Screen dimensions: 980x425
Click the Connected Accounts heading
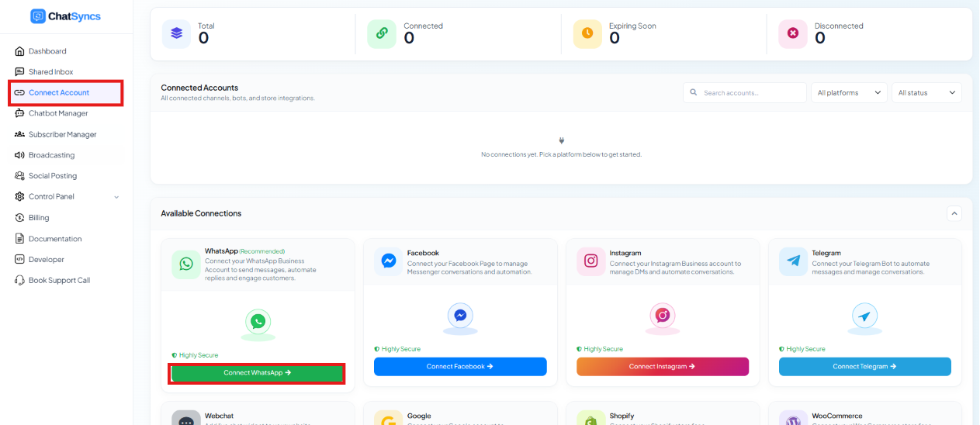coord(199,88)
